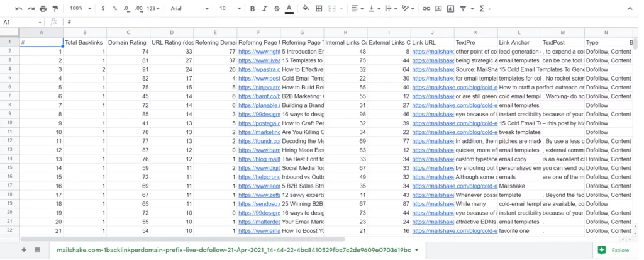Select the 'TextPost' header cell
Viewport: 644px width, 260px height.
[x=563, y=42]
